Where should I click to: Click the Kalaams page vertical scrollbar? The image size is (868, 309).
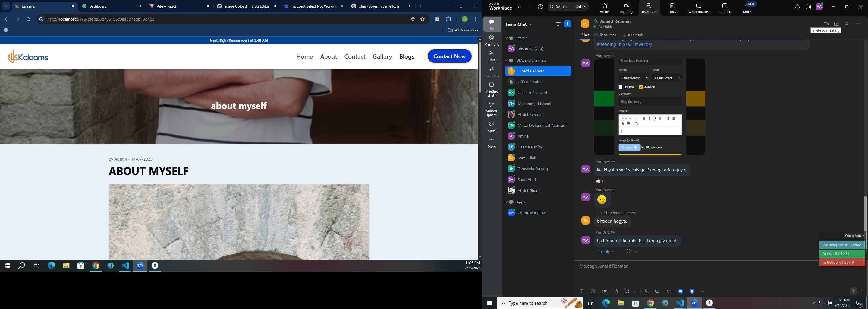pyautogui.click(x=480, y=68)
